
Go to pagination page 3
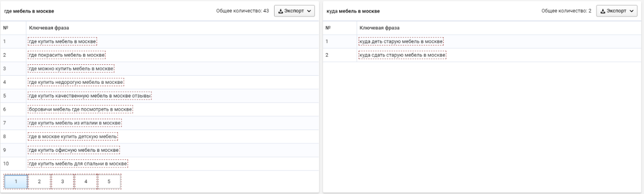pyautogui.click(x=63, y=181)
